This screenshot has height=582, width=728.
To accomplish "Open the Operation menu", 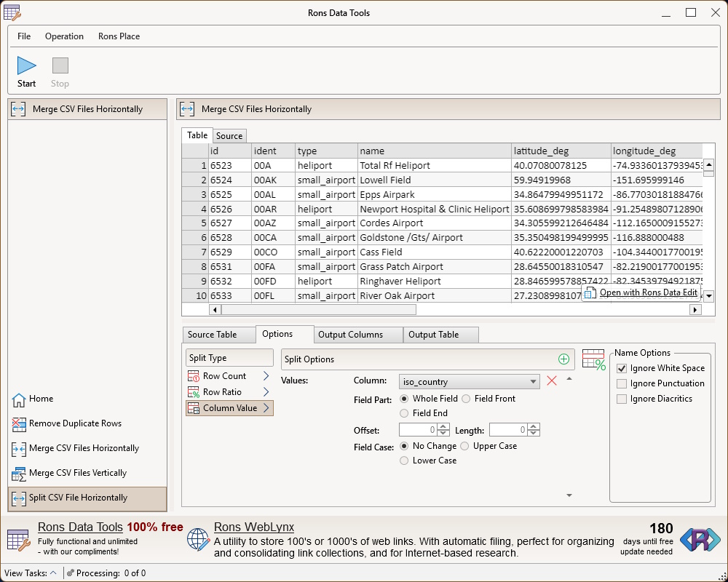I will (x=64, y=36).
